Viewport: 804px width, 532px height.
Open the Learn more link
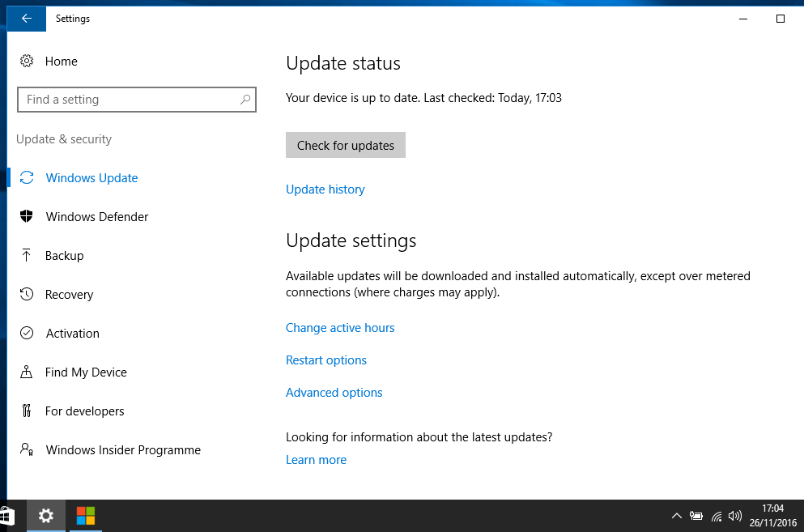[316, 460]
